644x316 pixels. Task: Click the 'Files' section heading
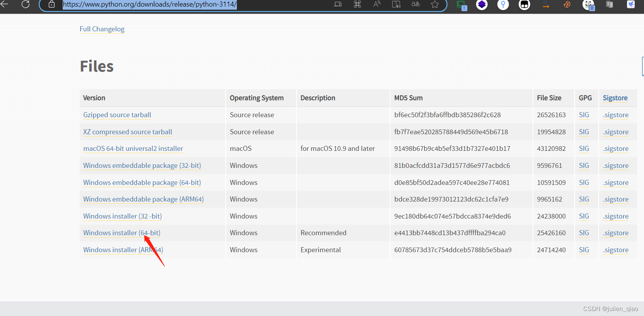click(97, 66)
